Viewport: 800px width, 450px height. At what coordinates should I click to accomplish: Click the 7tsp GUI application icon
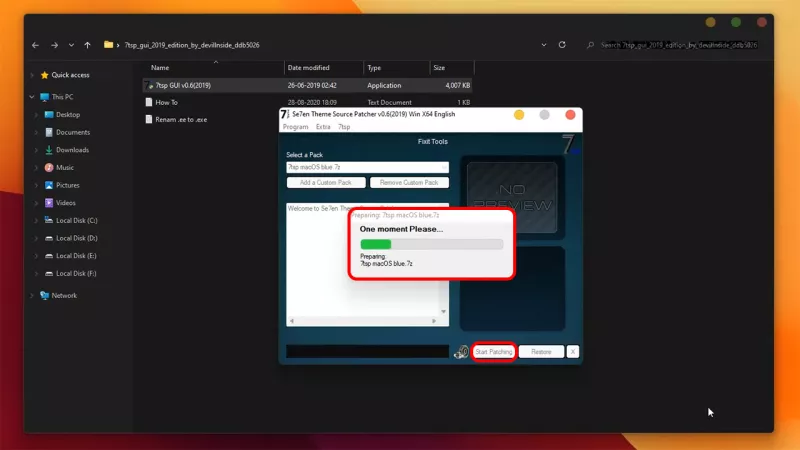(x=148, y=85)
